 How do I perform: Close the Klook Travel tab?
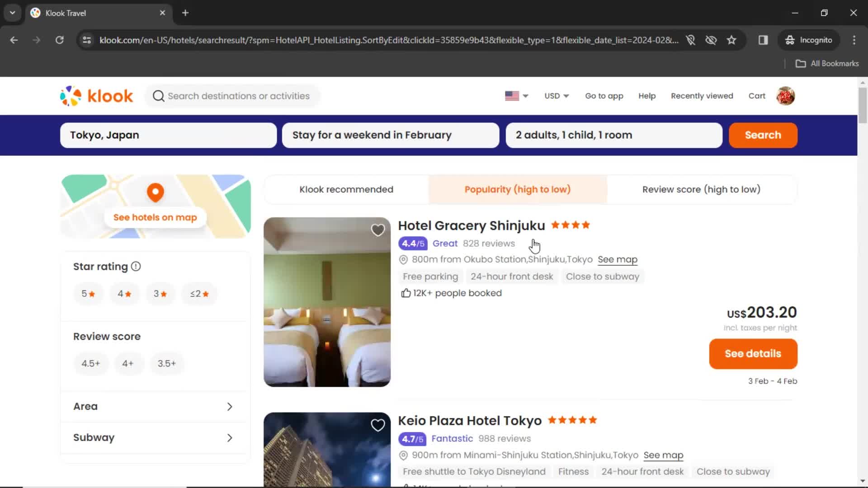162,13
